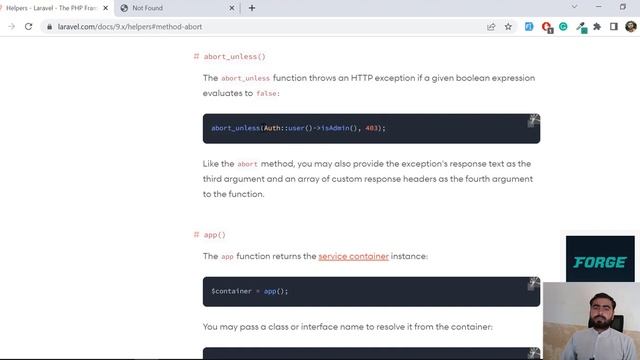Open the tab search chevron

pos(574,7)
